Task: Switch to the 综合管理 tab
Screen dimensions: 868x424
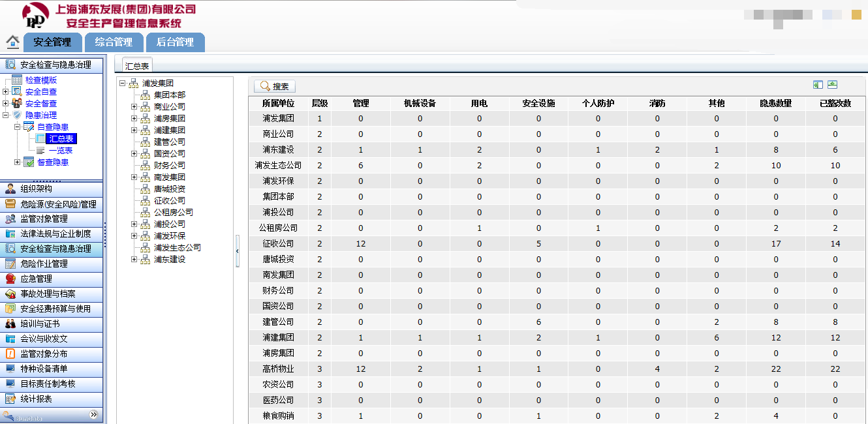Action: (x=114, y=42)
